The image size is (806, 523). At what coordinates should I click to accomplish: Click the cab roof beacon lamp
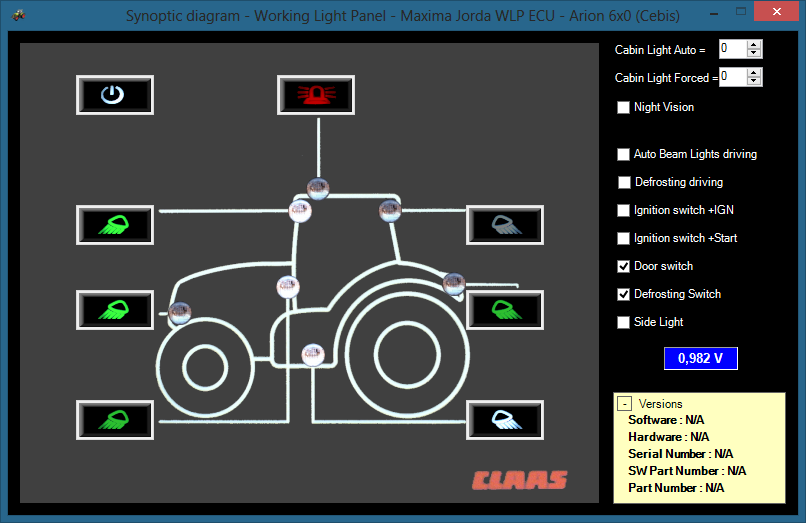tap(318, 189)
